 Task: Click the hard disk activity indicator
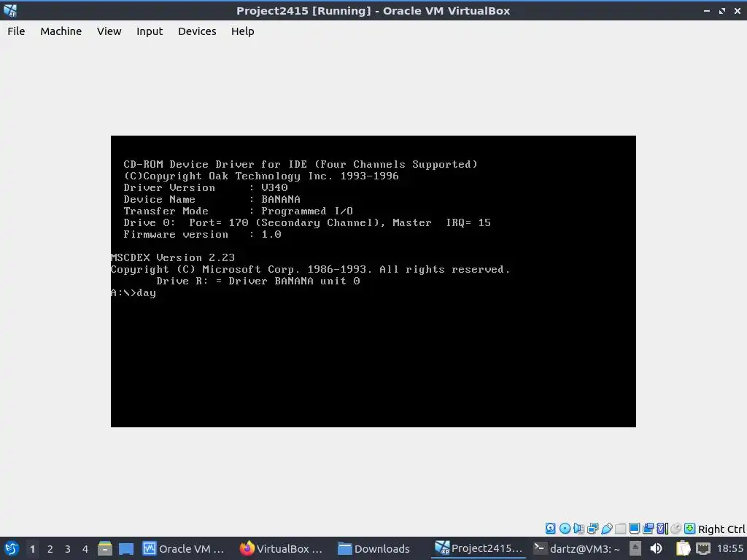click(x=551, y=528)
